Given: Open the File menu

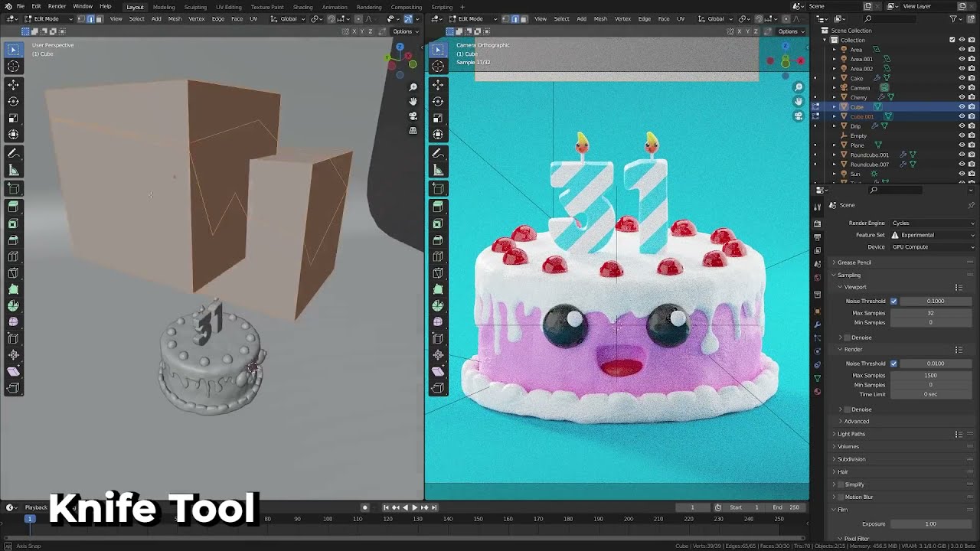Looking at the screenshot, I should click(21, 6).
